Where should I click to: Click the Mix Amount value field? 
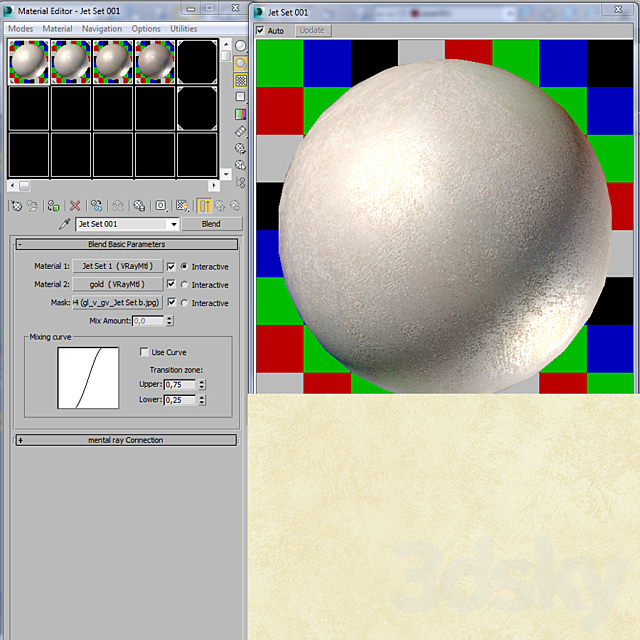coord(149,321)
